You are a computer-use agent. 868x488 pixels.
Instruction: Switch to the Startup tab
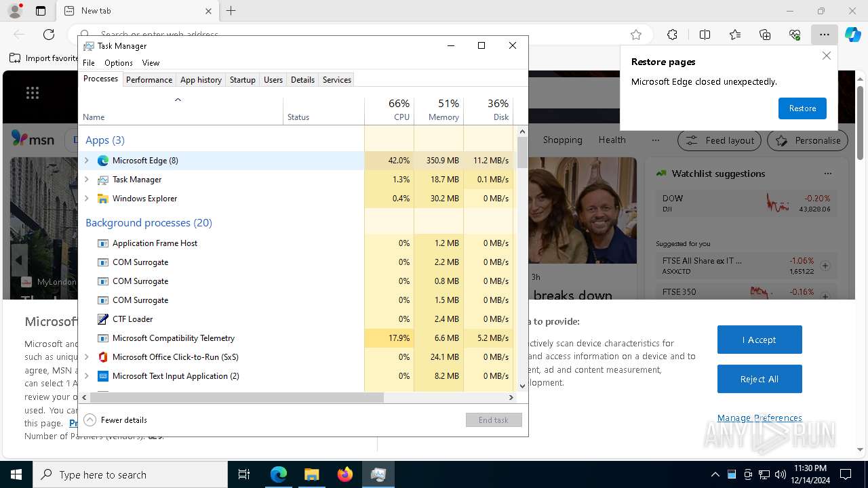point(242,80)
